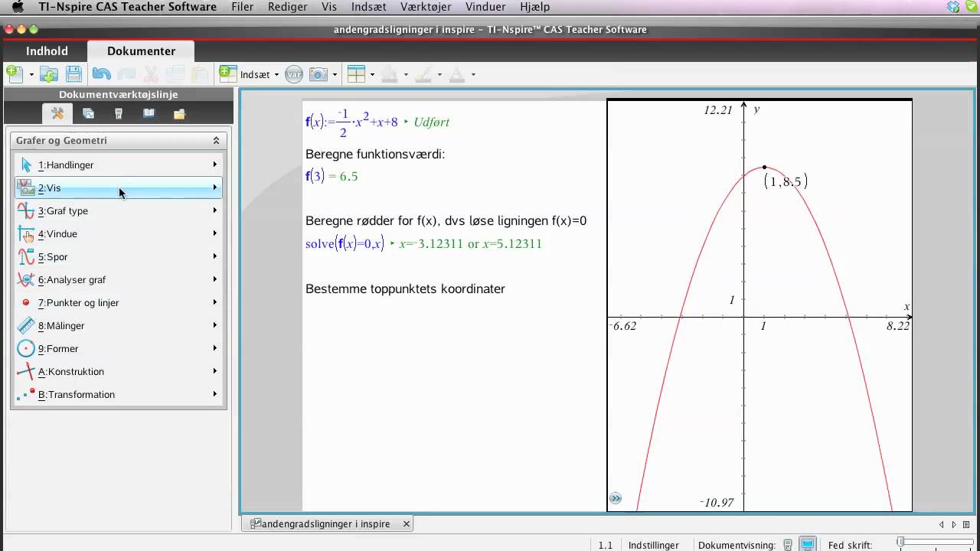Open the Indsæt dropdown arrow
The image size is (980, 551).
pos(276,75)
